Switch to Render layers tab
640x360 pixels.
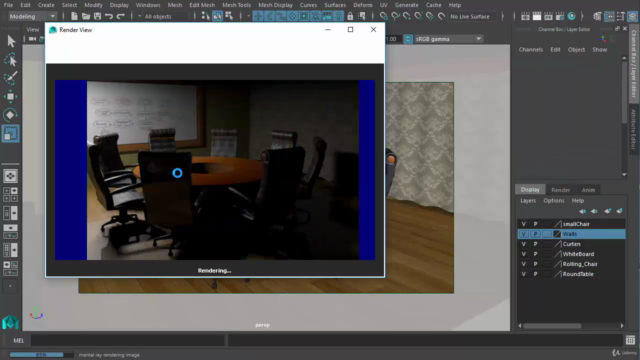click(560, 190)
